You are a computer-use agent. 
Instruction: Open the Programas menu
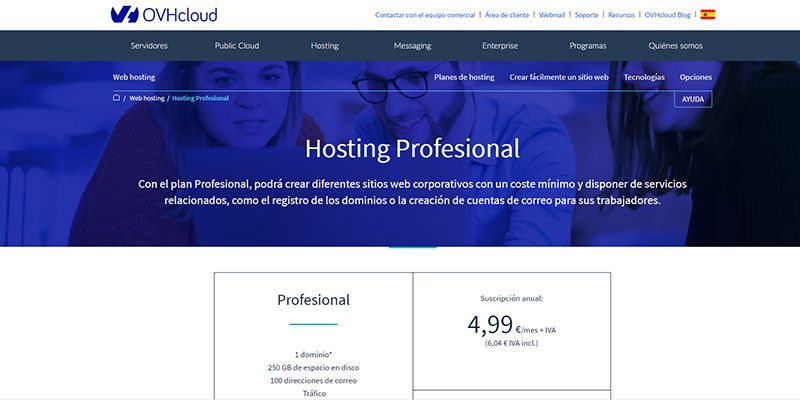coord(588,45)
